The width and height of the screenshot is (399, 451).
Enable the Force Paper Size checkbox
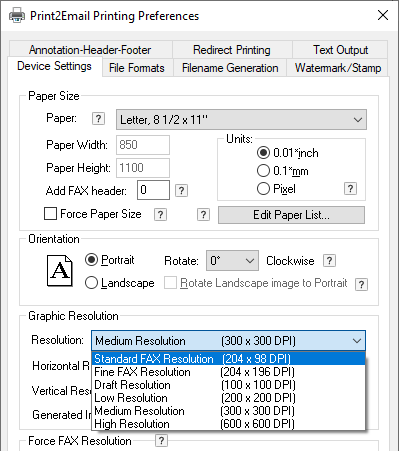tap(50, 214)
